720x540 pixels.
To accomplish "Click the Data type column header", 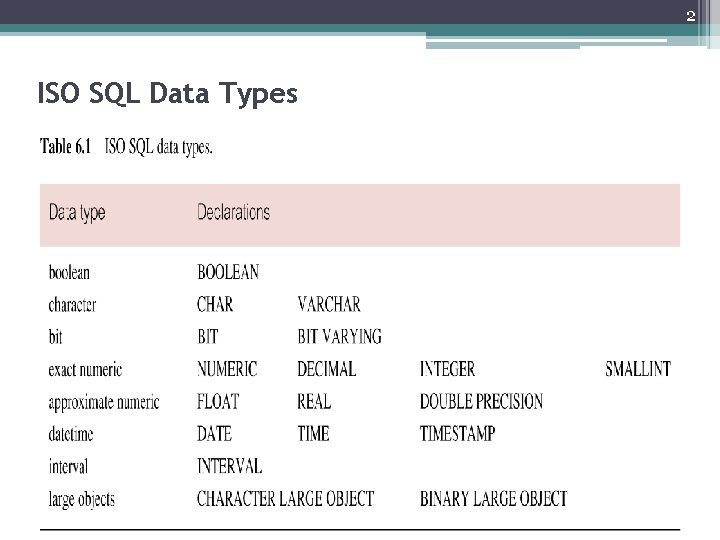I will point(77,213).
